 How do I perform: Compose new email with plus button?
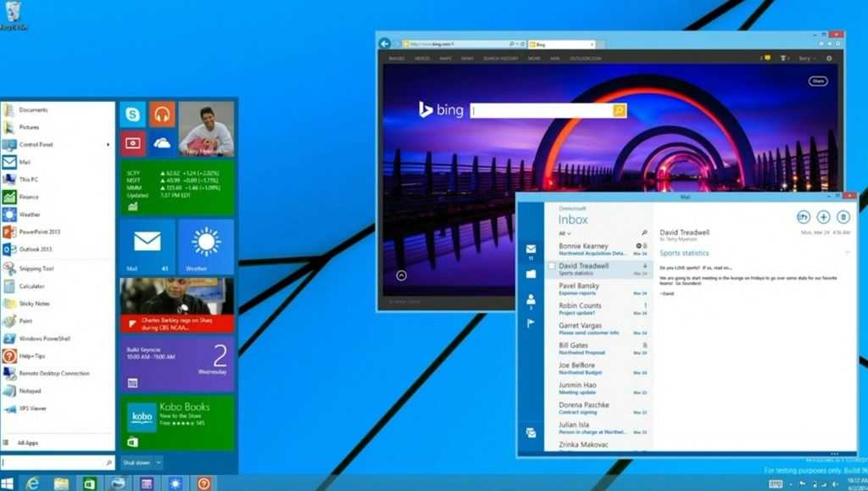coord(823,217)
